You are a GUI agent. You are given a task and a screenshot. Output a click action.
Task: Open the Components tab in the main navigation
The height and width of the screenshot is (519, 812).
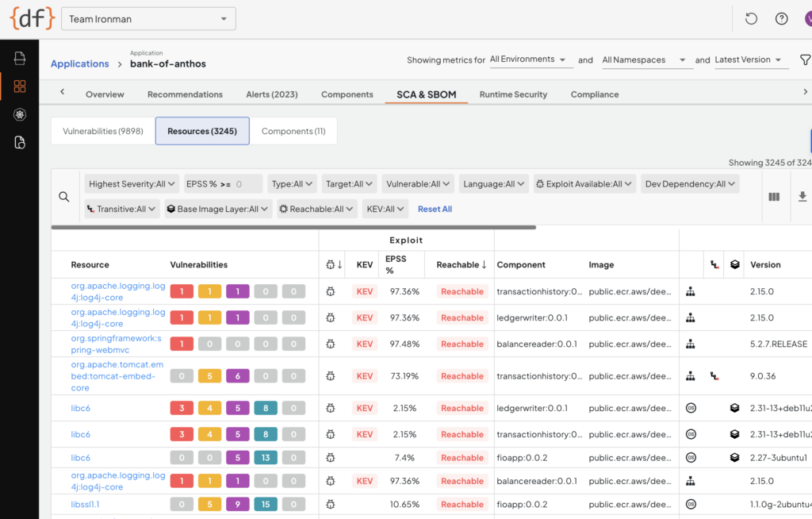(x=347, y=94)
